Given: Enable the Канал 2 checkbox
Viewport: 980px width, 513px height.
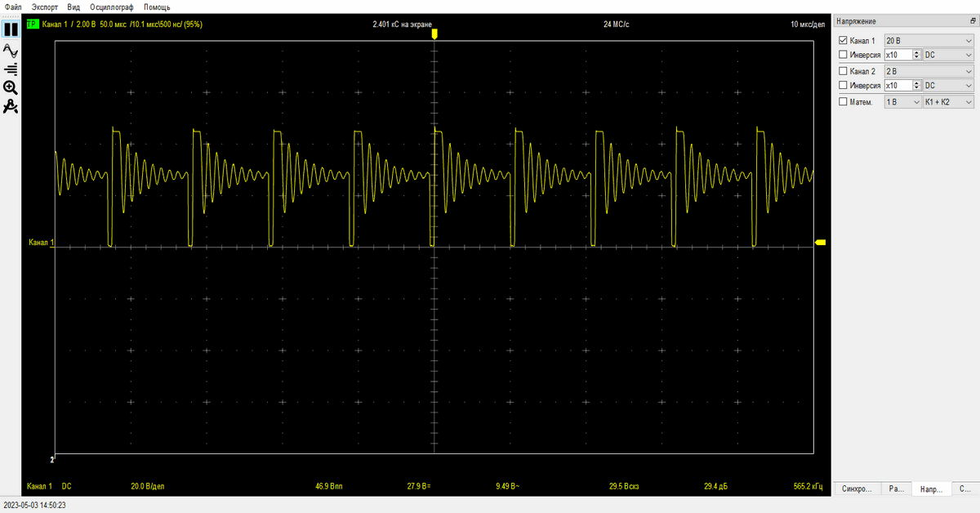Looking at the screenshot, I should [844, 71].
